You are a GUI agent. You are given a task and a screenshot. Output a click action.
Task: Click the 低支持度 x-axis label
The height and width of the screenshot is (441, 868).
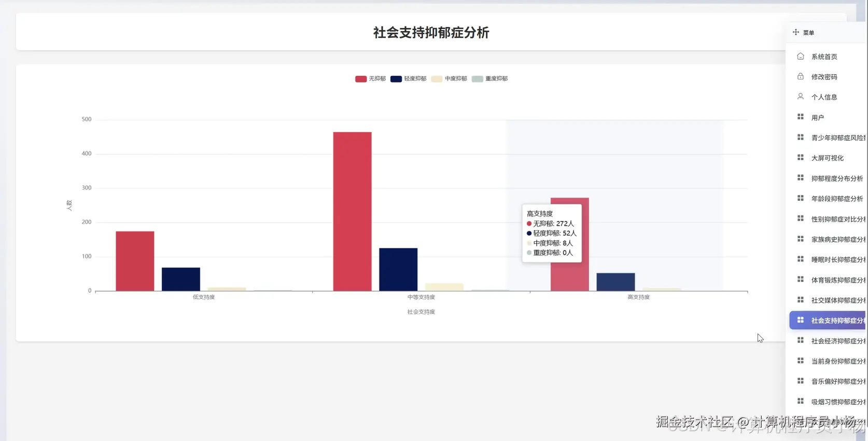tap(204, 297)
